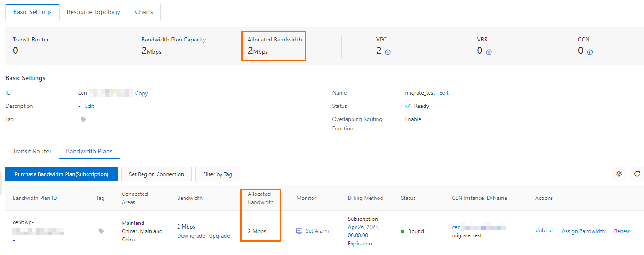The image size is (644, 255).
Task: Select the Transit Router sub-tab
Action: [32, 151]
